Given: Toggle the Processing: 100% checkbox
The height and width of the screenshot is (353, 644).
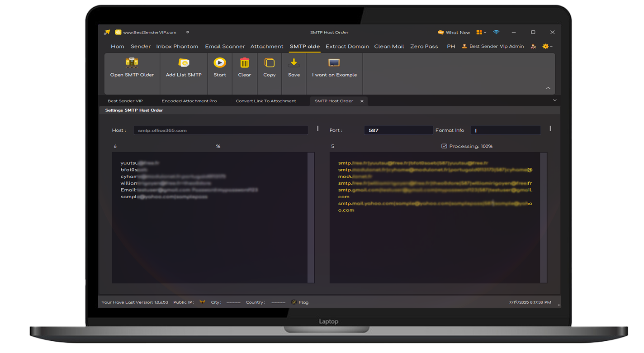Looking at the screenshot, I should click(x=444, y=146).
